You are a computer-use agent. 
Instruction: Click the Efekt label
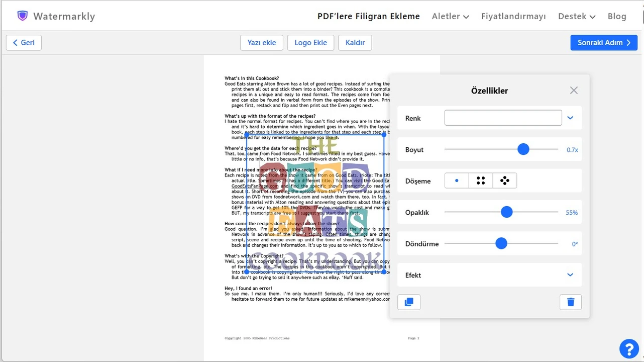(x=413, y=275)
